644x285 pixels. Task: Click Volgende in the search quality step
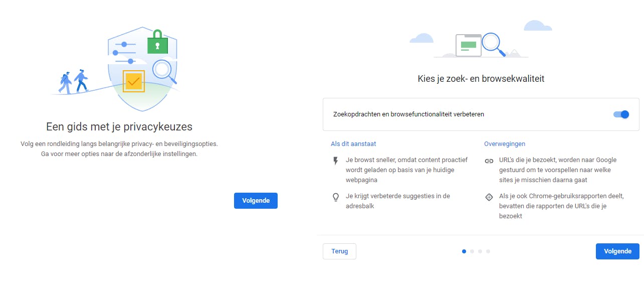[x=617, y=251]
